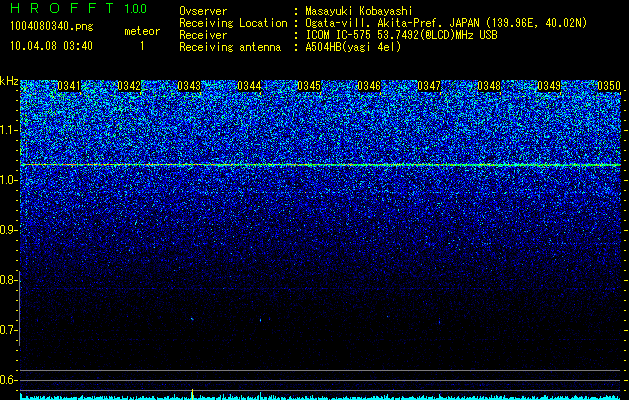Click the kHz axis unit label
This screenshot has width=629, height=400.
[9, 81]
